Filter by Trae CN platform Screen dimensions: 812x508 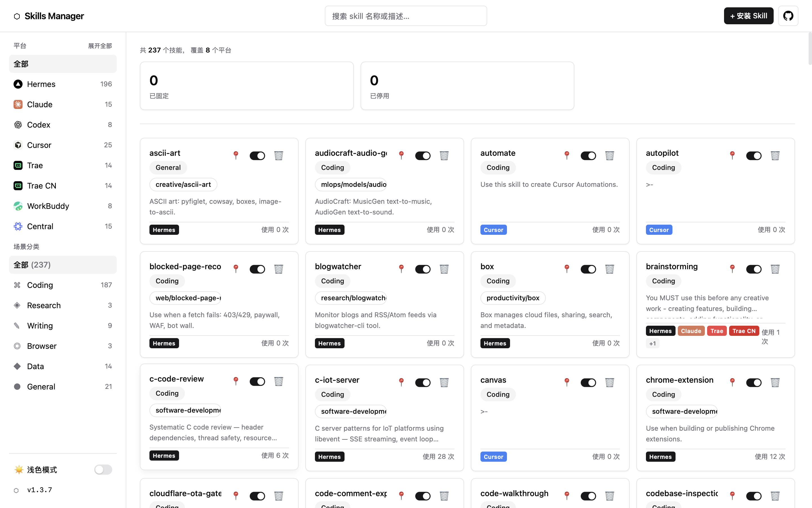point(63,186)
